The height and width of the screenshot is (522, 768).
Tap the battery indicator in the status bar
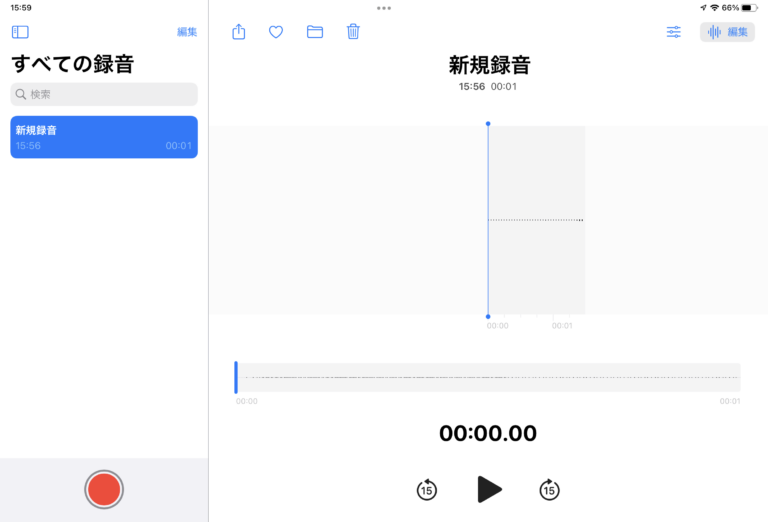(748, 8)
